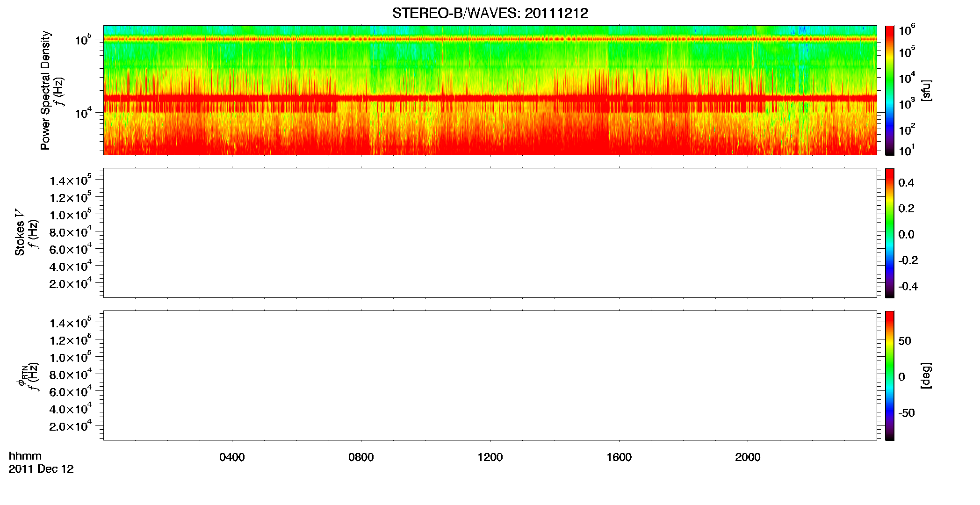Click the 2000 time tick label
The image size is (980, 505).
748,457
